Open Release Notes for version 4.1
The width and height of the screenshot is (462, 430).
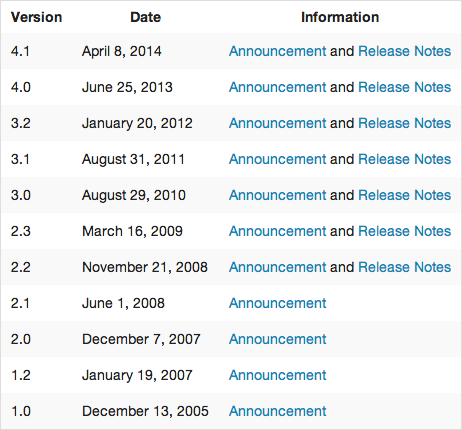(x=404, y=51)
